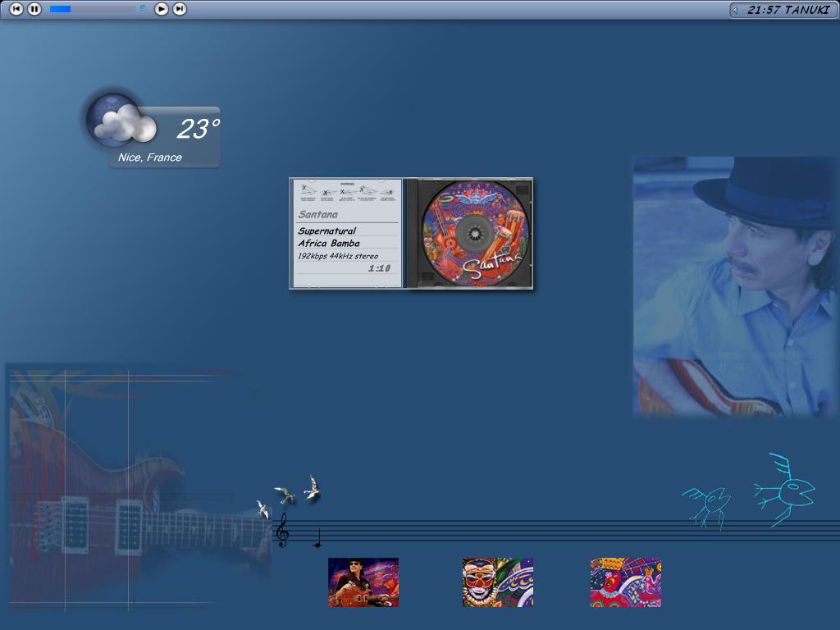Click the 21:57 TANUKI clock
Image resolution: width=840 pixels, height=630 pixels.
point(788,10)
